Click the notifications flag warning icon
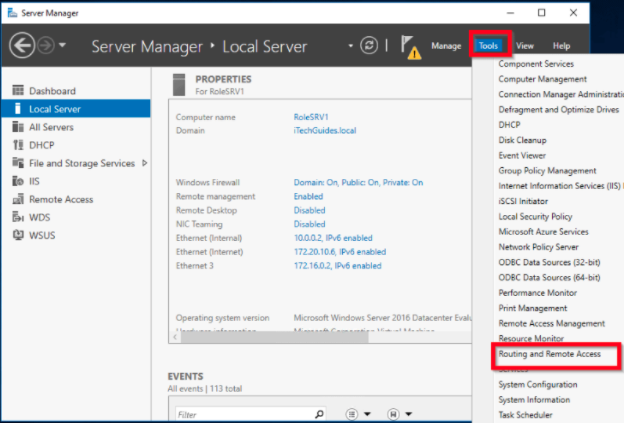 tap(410, 46)
